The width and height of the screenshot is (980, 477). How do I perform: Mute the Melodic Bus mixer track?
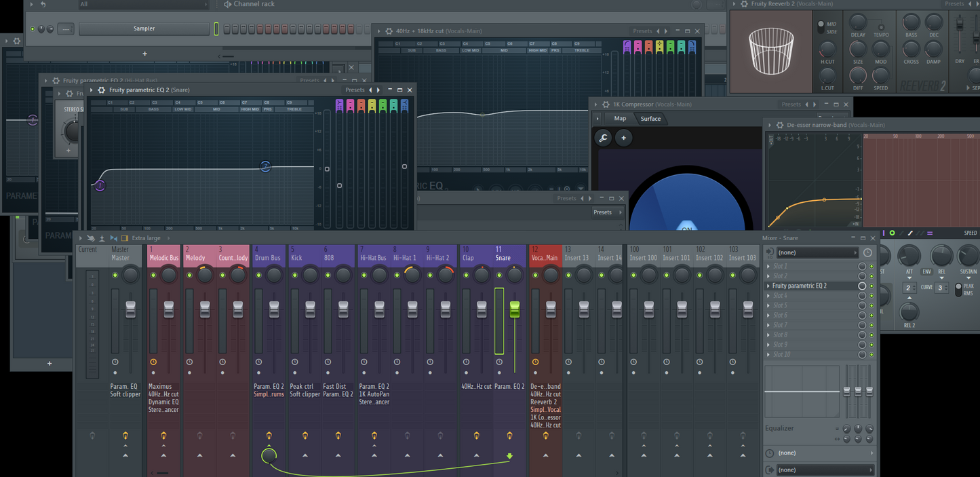click(153, 275)
